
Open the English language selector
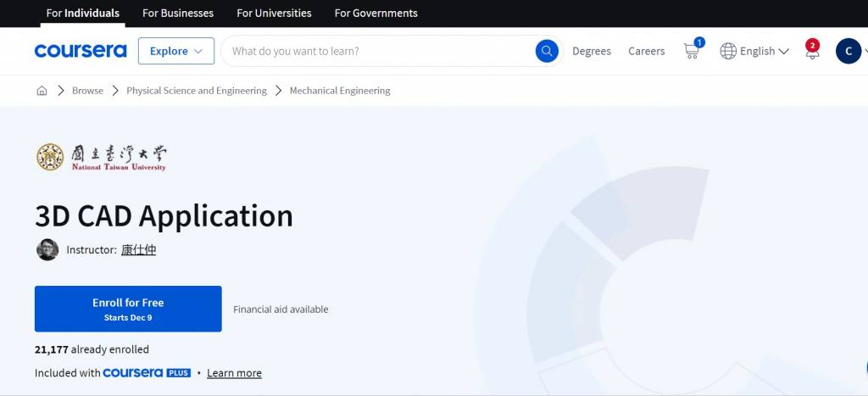(754, 51)
